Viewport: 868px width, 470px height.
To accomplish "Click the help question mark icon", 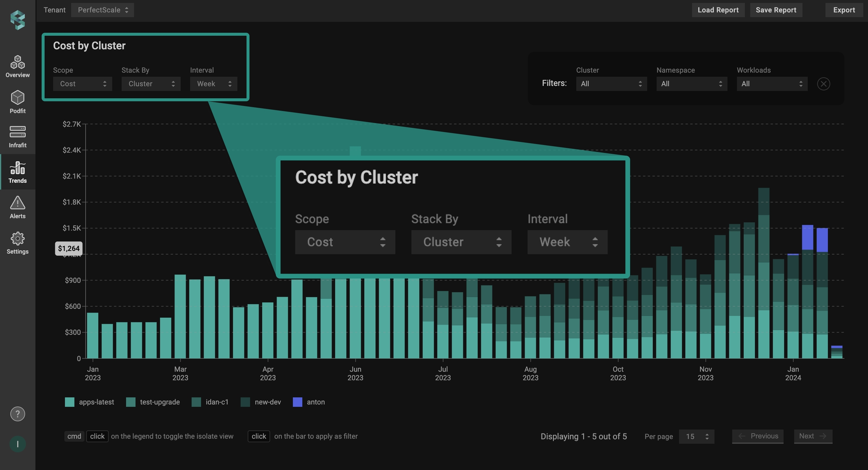I will point(17,414).
